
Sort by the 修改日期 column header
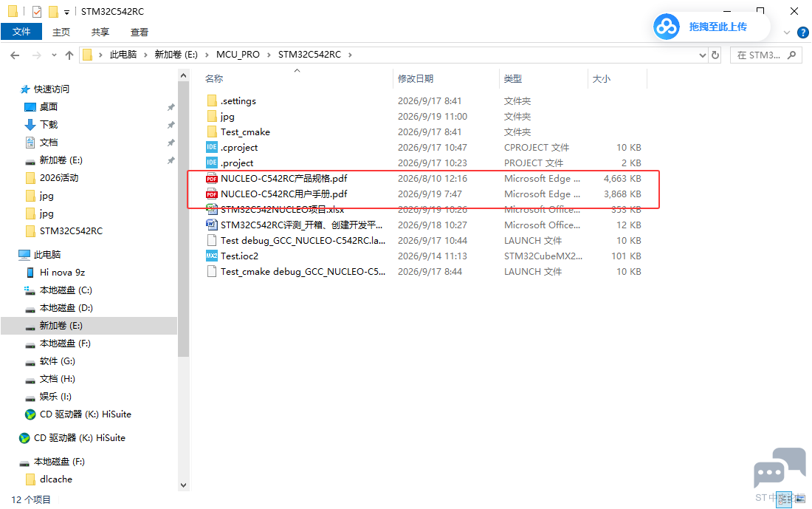[x=416, y=79]
